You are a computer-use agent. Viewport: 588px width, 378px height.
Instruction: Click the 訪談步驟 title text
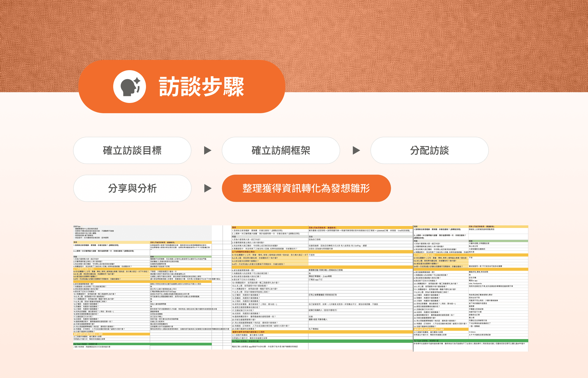coord(202,87)
